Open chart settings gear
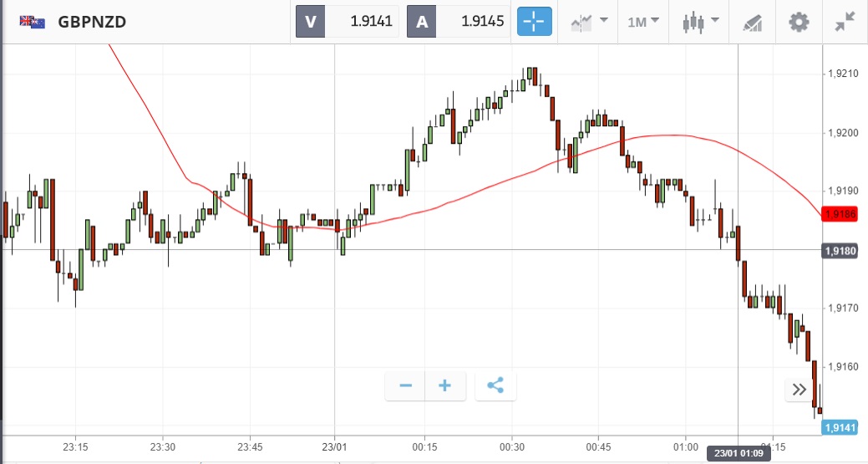Image resolution: width=868 pixels, height=464 pixels. 799,22
